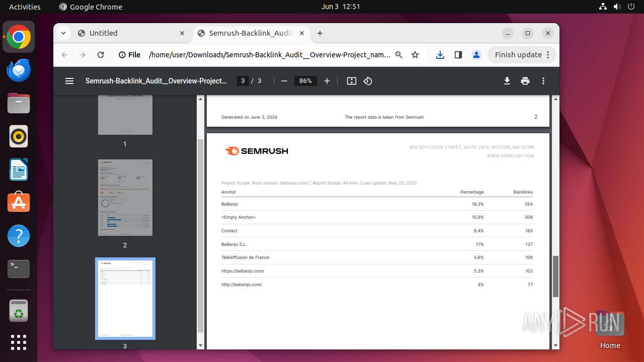This screenshot has height=362, width=644.
Task: Open Activities overview
Action: pos(25,7)
